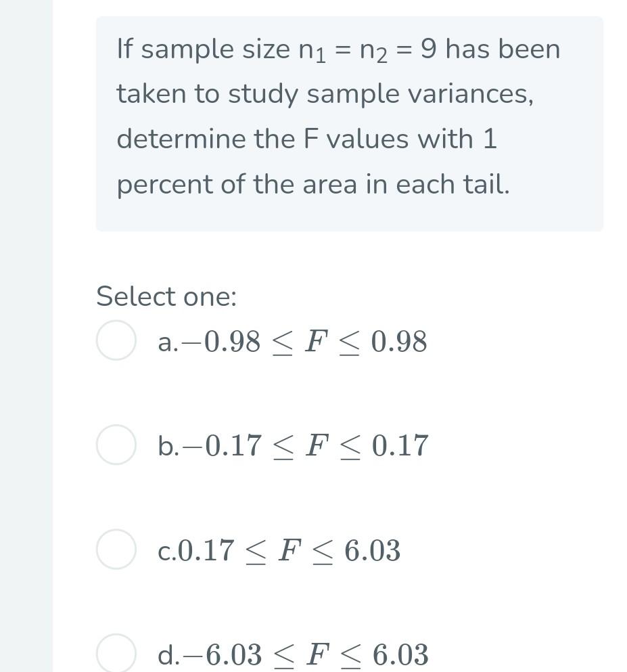Choose option b radio button
The image size is (627, 672).
pos(116,445)
